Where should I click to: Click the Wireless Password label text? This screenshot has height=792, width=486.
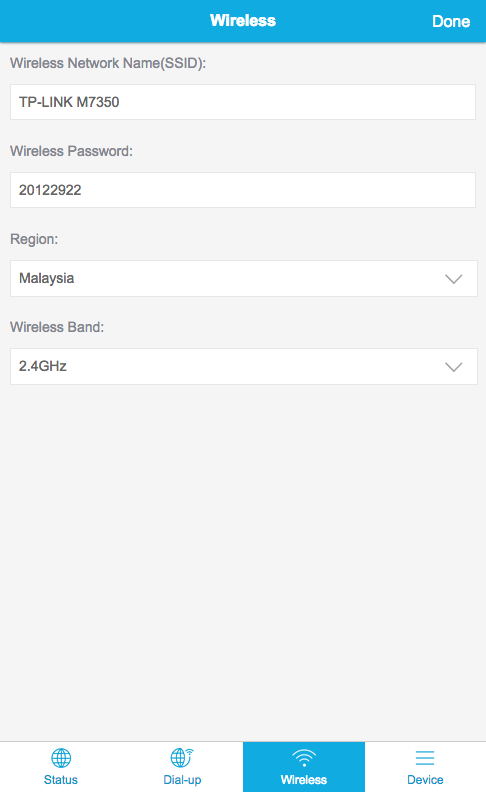click(71, 151)
